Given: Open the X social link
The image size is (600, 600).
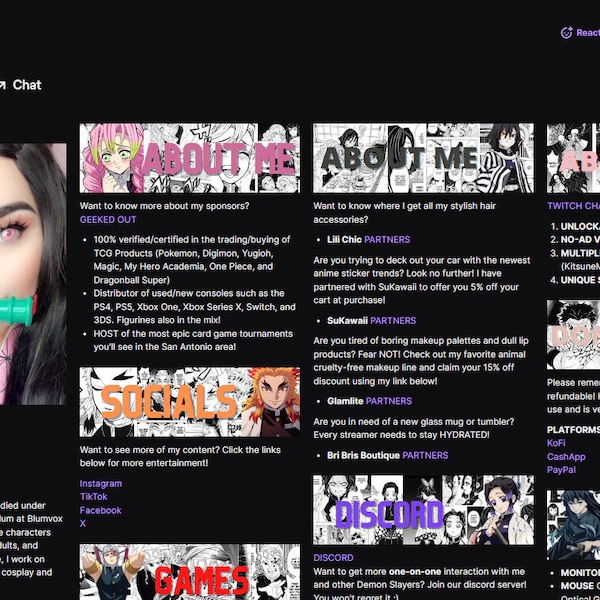Looking at the screenshot, I should pos(83,523).
